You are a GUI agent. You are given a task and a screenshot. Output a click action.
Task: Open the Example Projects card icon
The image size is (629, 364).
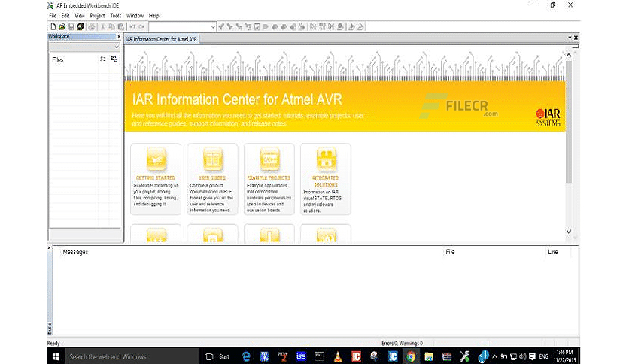tap(269, 159)
